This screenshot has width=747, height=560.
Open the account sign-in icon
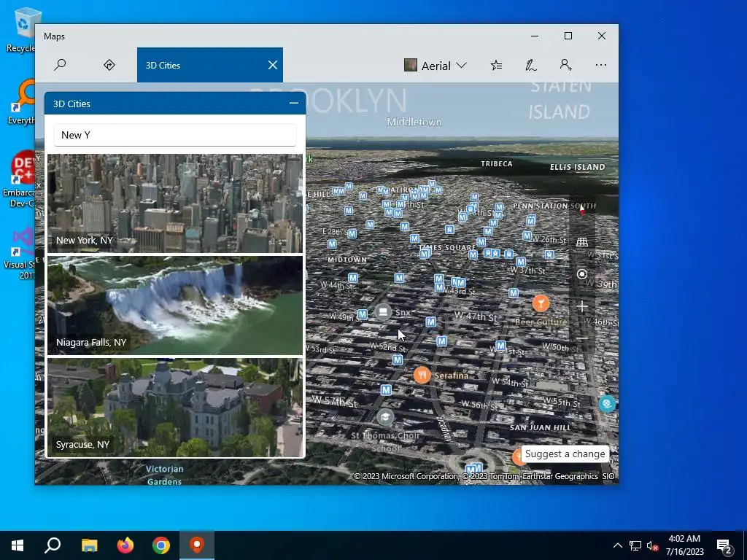pos(565,65)
